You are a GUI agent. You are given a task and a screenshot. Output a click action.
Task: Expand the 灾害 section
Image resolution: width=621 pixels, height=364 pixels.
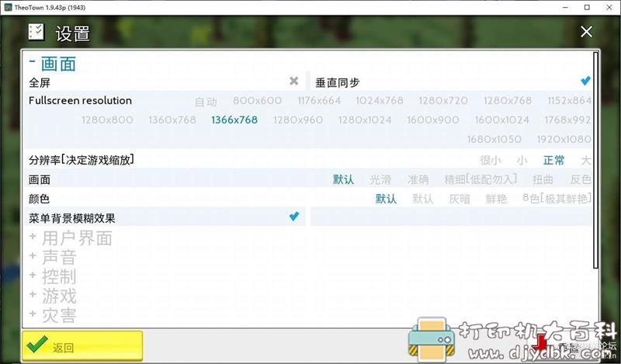click(53, 315)
